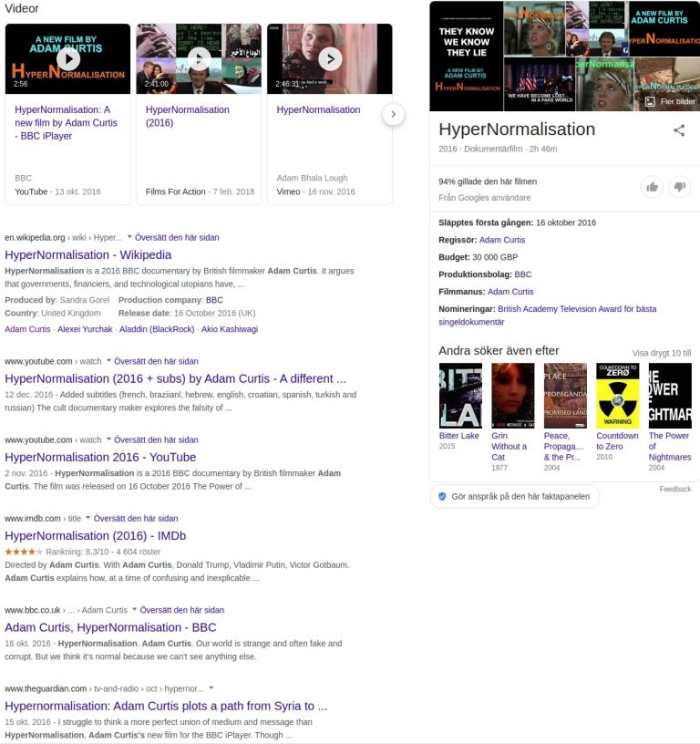Open HyperNormalisation - Wikipedia result
This screenshot has width=700, height=744.
(x=88, y=254)
